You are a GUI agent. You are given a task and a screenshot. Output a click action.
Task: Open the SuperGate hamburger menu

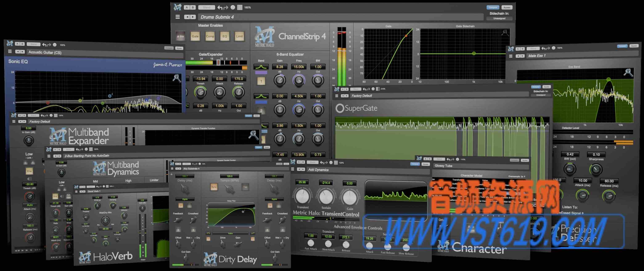click(336, 96)
